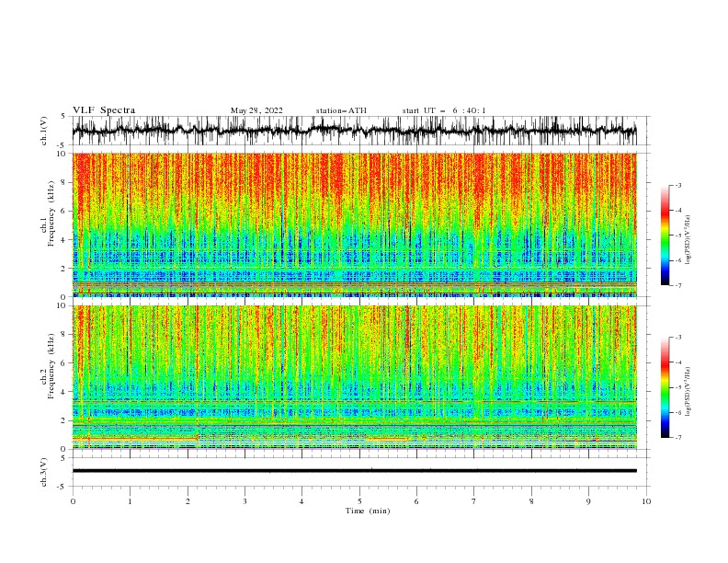Select the "start UT = 6 :40: 1" text
728x563 pixels.
tap(444, 110)
